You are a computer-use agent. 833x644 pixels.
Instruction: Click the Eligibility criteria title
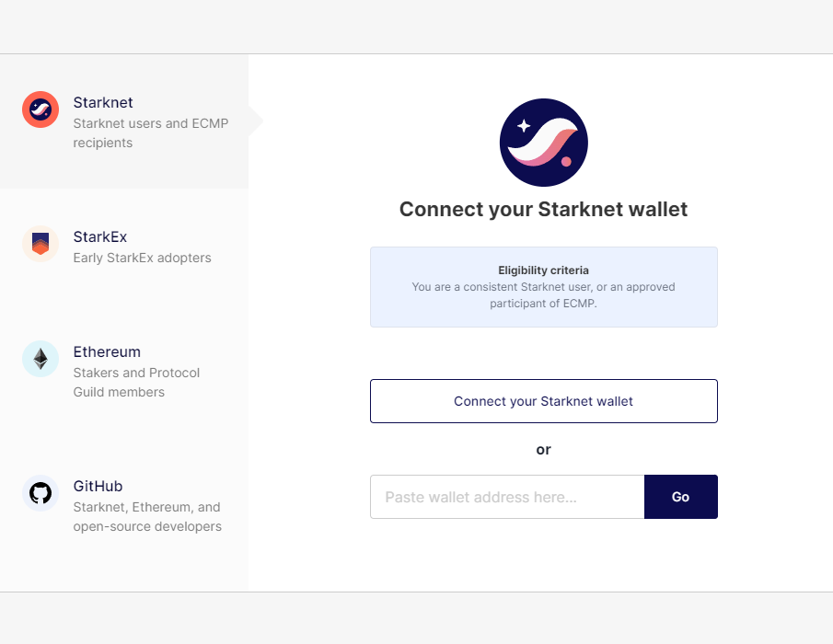point(543,270)
